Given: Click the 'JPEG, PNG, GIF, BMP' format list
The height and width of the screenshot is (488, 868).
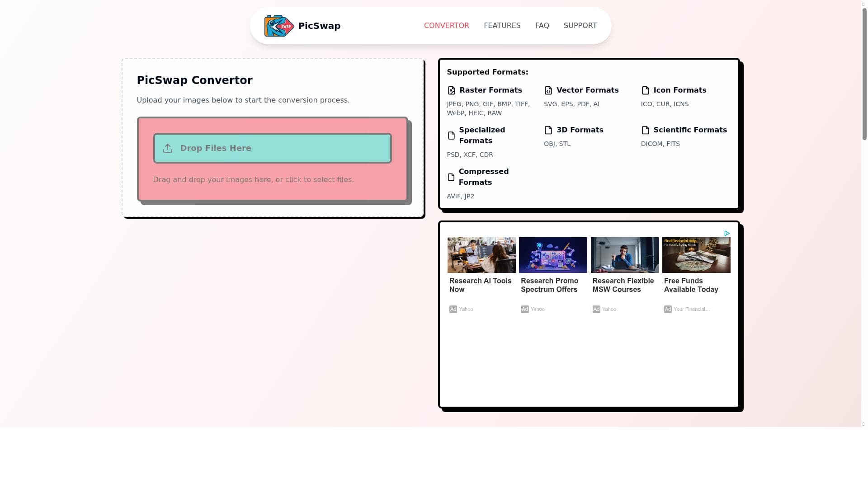Looking at the screenshot, I should pos(488,108).
